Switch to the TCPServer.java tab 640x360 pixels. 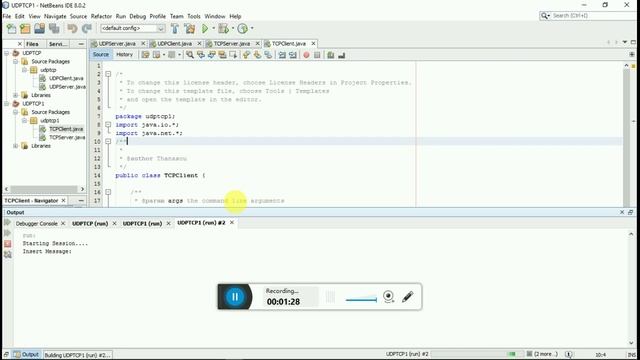(232, 43)
